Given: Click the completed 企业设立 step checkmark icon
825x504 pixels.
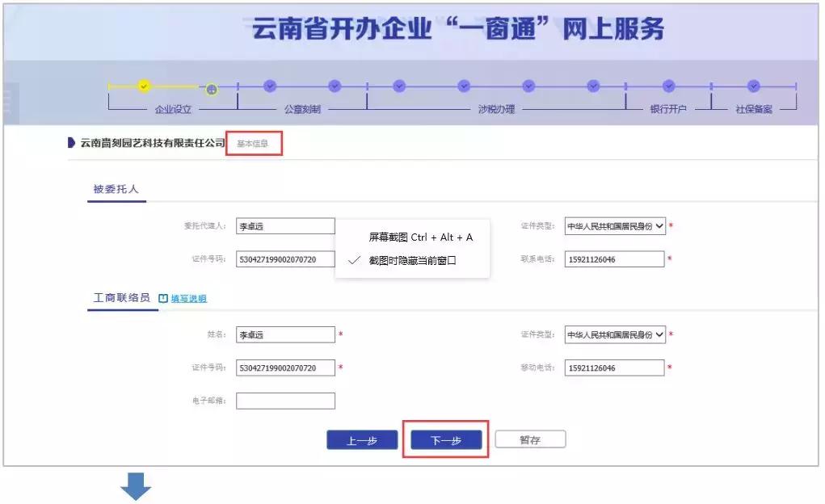Looking at the screenshot, I should click(143, 86).
